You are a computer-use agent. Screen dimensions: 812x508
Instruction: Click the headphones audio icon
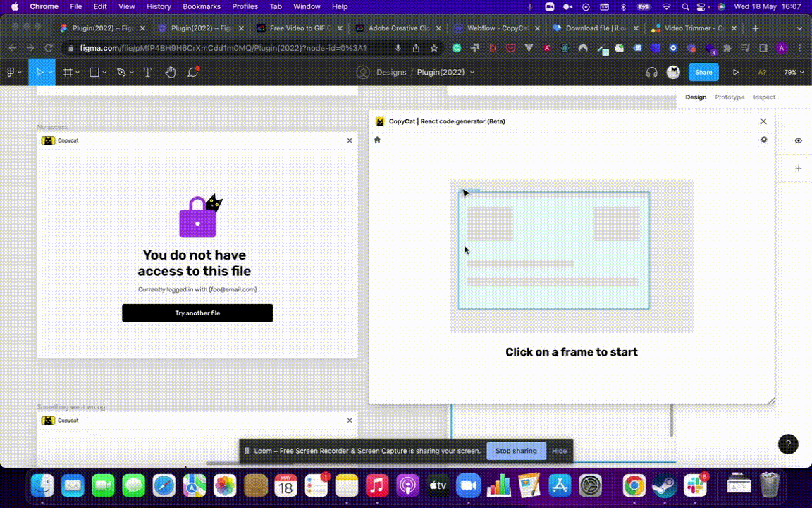(x=651, y=73)
